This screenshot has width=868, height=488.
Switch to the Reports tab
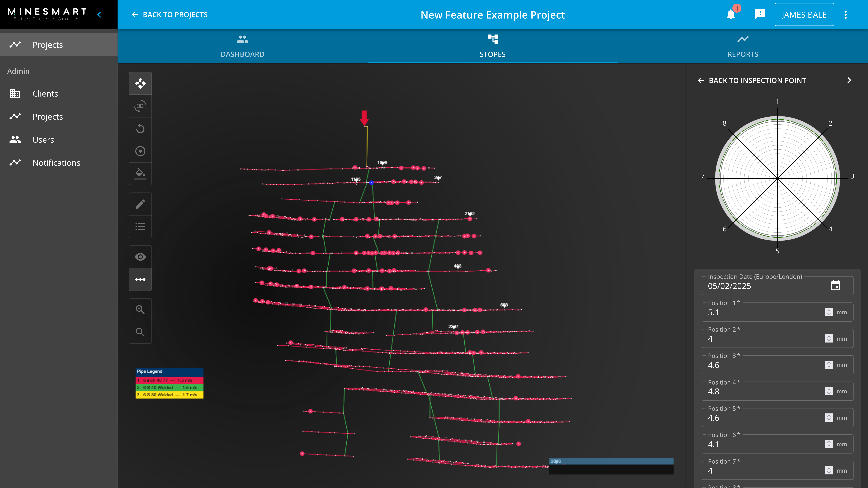coord(743,46)
